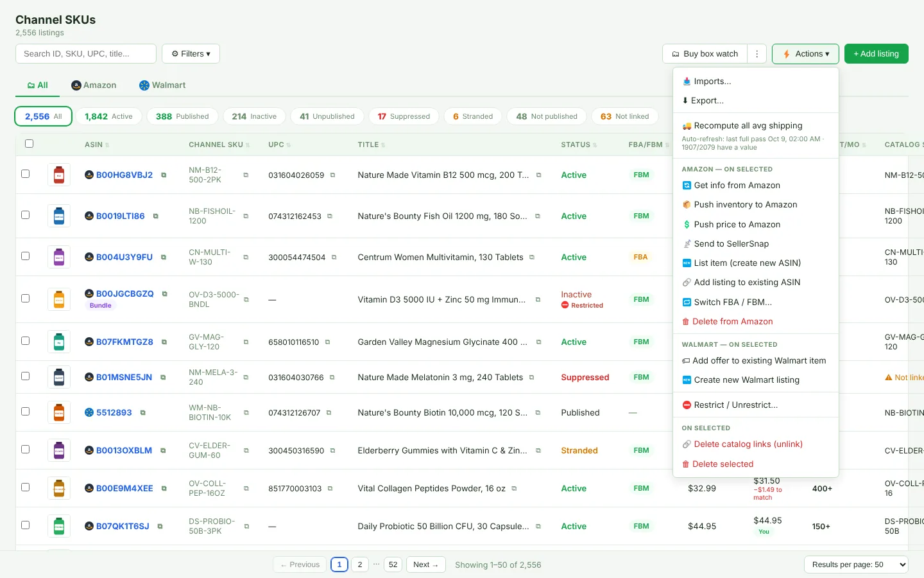The image size is (924, 578).
Task: Click the Restrict / Unrestrict stop icon
Action: pyautogui.click(x=687, y=405)
